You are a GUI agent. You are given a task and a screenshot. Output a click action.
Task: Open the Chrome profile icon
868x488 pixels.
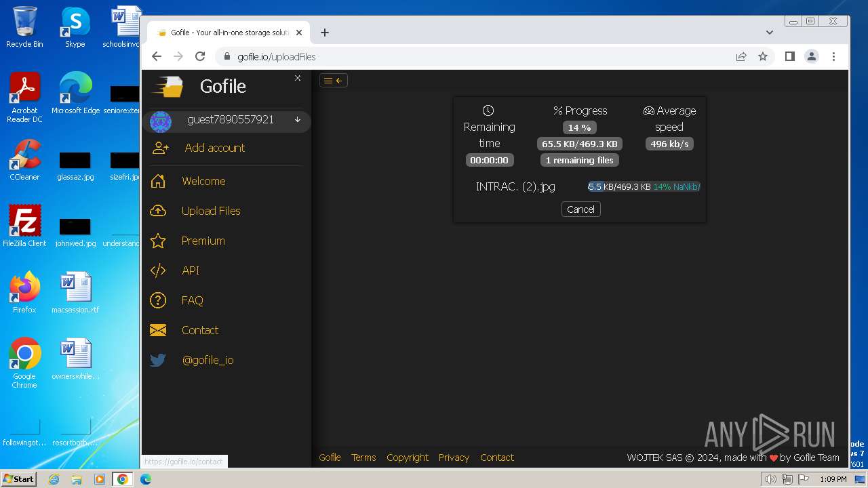(812, 57)
